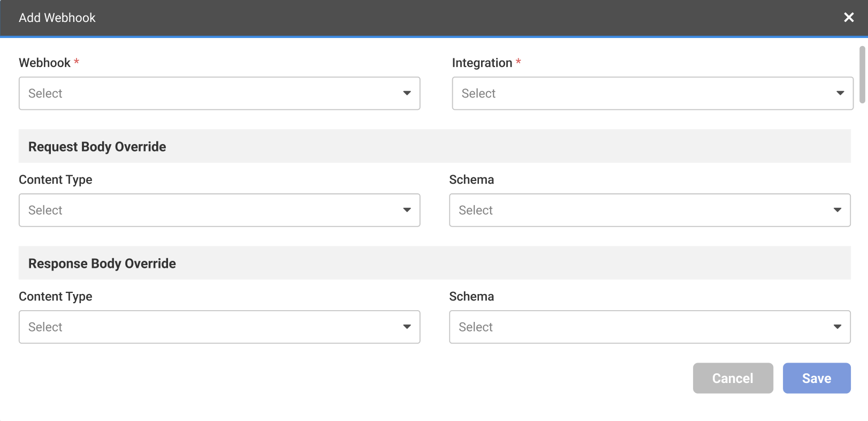Click the Integration field label
Image resolution: width=868 pixels, height=421 pixels.
tap(482, 63)
